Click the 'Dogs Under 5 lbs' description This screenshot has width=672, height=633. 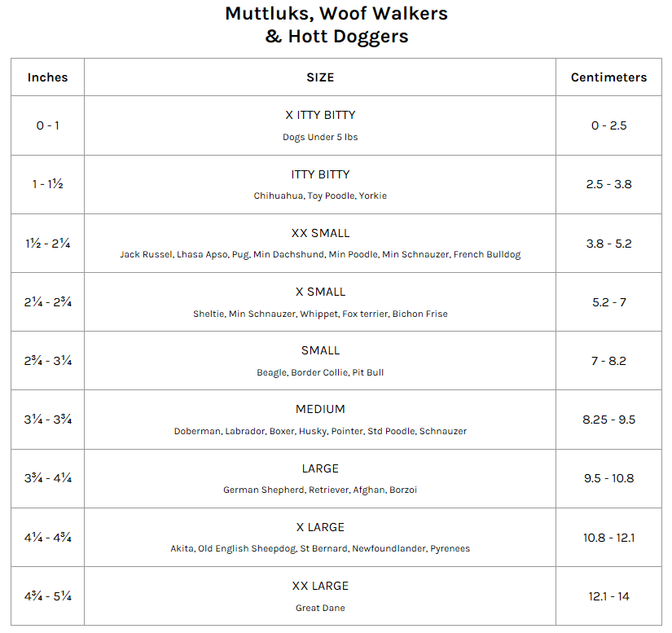click(x=320, y=137)
